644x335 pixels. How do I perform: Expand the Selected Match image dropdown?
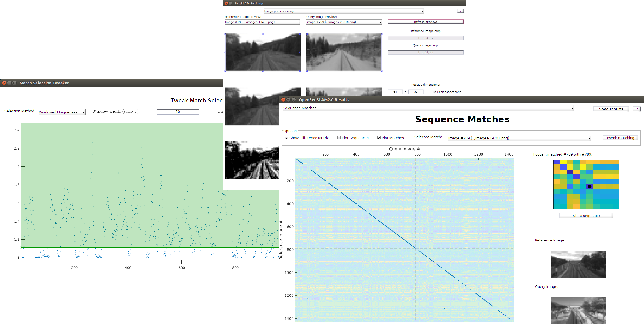519,138
